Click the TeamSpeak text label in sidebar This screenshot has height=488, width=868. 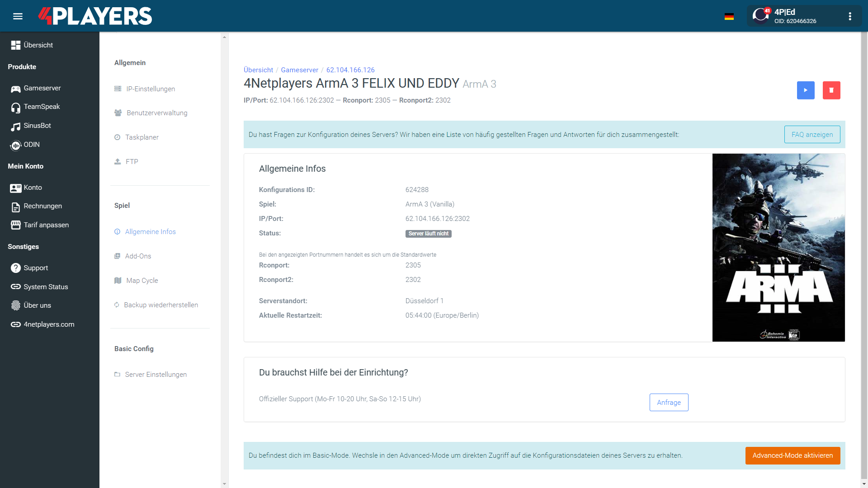[42, 107]
